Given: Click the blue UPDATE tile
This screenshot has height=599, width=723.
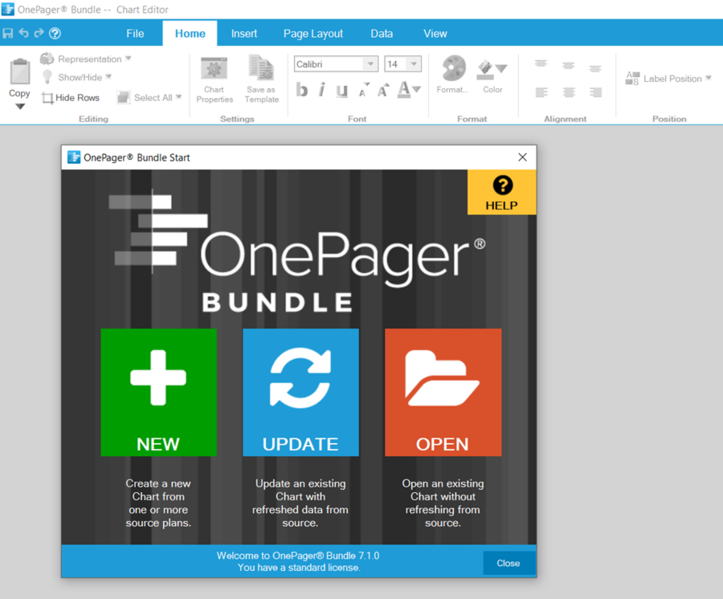Looking at the screenshot, I should (x=301, y=392).
